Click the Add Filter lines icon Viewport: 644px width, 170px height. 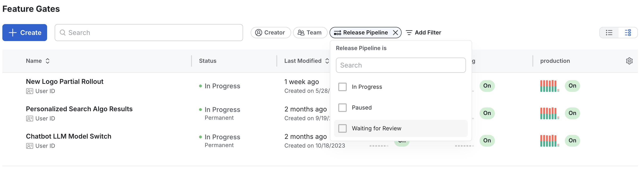click(x=409, y=33)
